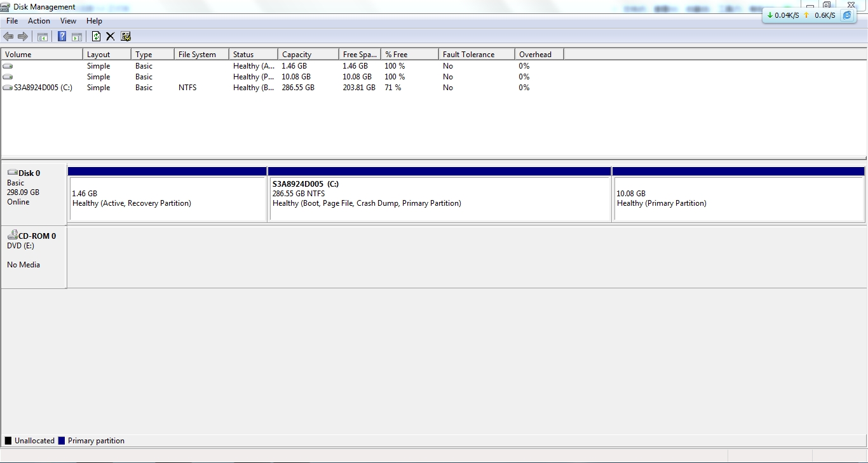868x463 pixels.
Task: Select the 1.46 GB Recovery Partition block
Action: [x=167, y=198]
